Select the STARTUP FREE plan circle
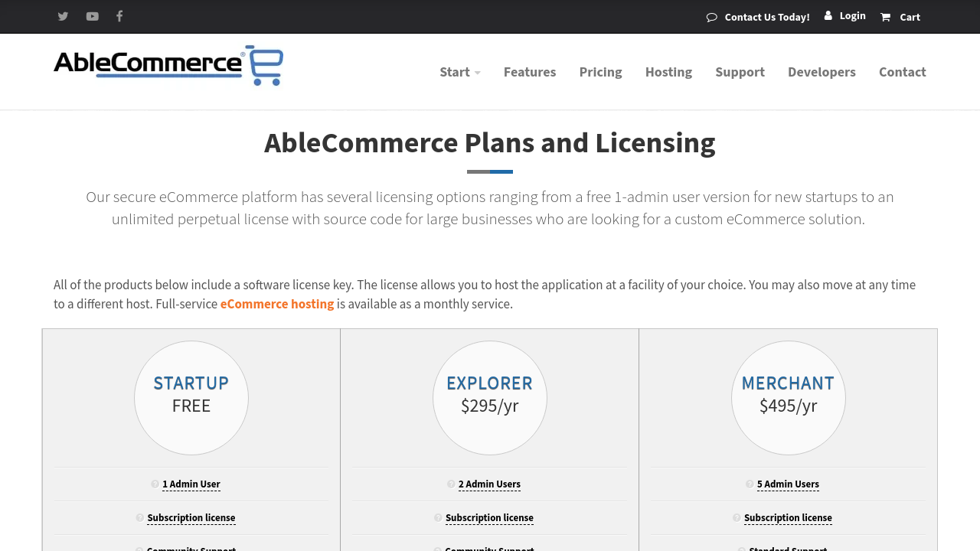 (191, 398)
